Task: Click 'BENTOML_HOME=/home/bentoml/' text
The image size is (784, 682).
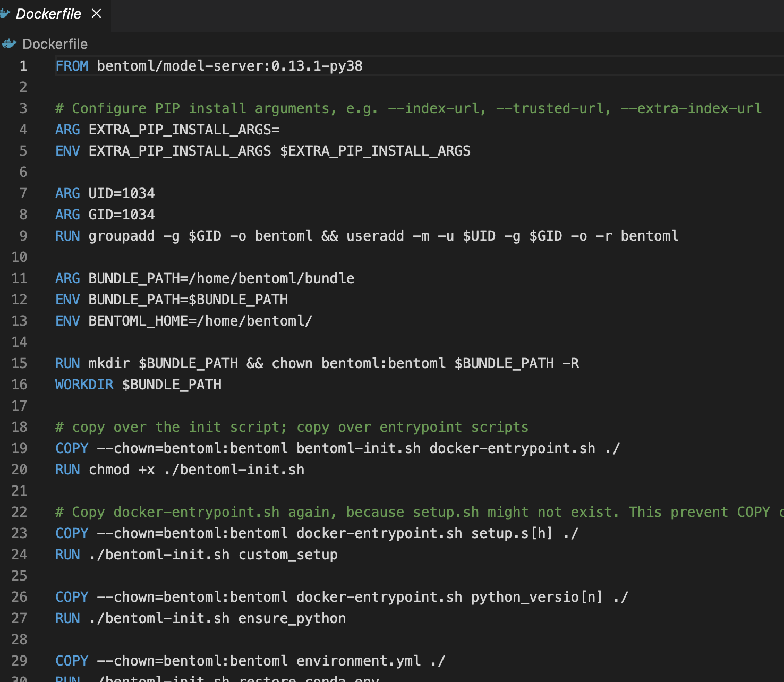Action: click(x=201, y=321)
